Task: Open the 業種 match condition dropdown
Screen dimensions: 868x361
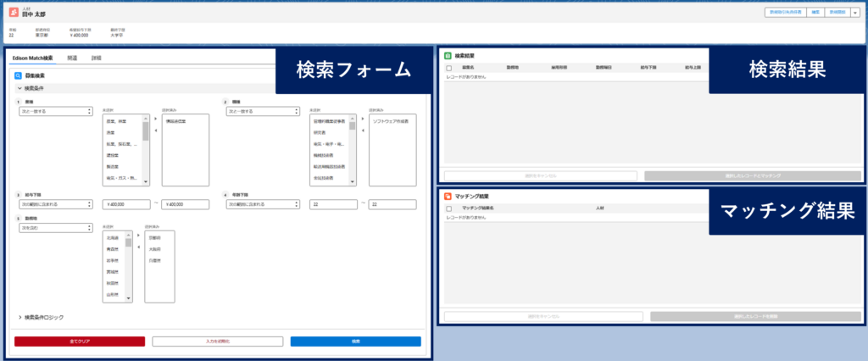Action: click(x=54, y=111)
